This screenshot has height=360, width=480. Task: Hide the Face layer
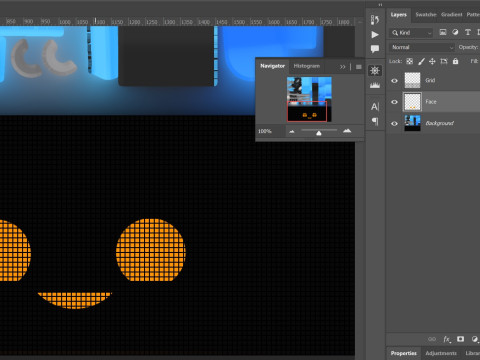(394, 102)
